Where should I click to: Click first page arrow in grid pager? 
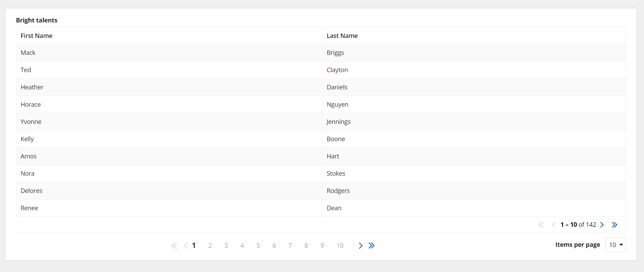tap(541, 225)
